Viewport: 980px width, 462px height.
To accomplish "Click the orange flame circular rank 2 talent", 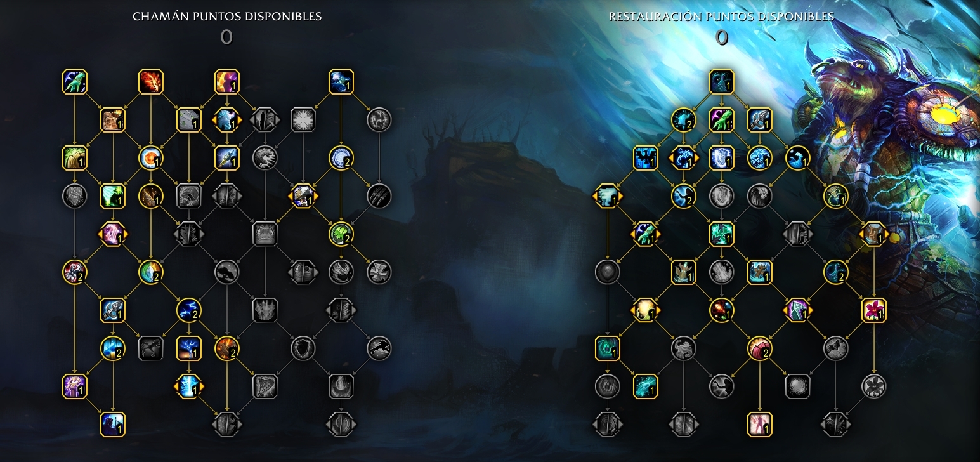I will pos(227,348).
